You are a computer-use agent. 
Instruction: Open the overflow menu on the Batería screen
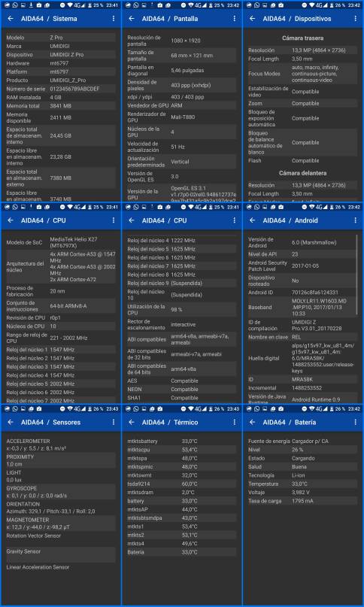tap(356, 422)
